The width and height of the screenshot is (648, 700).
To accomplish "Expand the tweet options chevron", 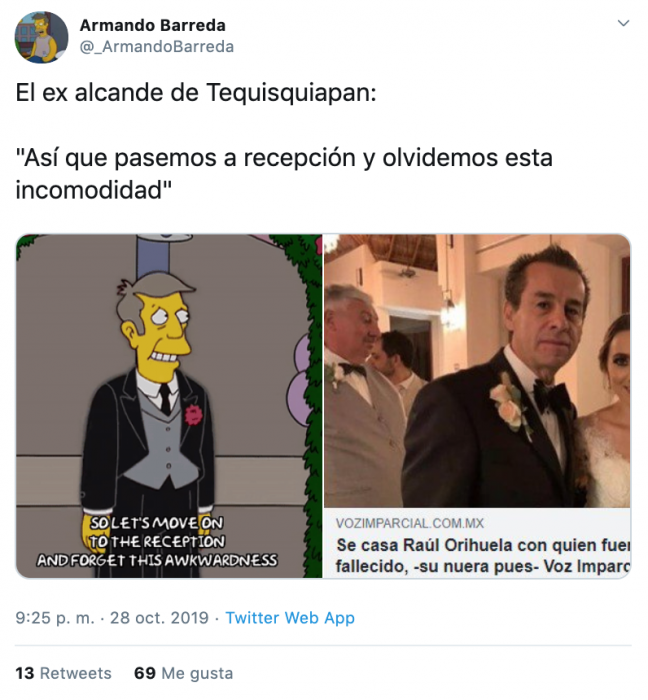I will pos(623,23).
